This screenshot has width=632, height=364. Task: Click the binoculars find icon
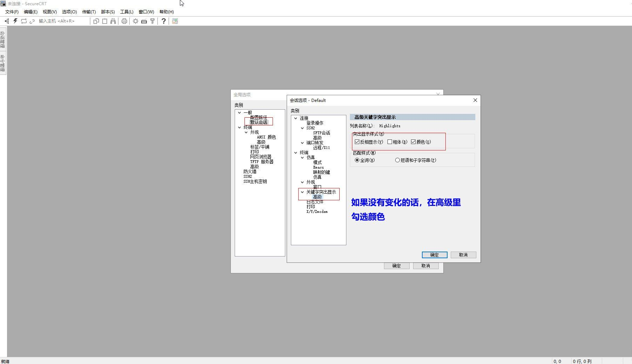pyautogui.click(x=113, y=21)
